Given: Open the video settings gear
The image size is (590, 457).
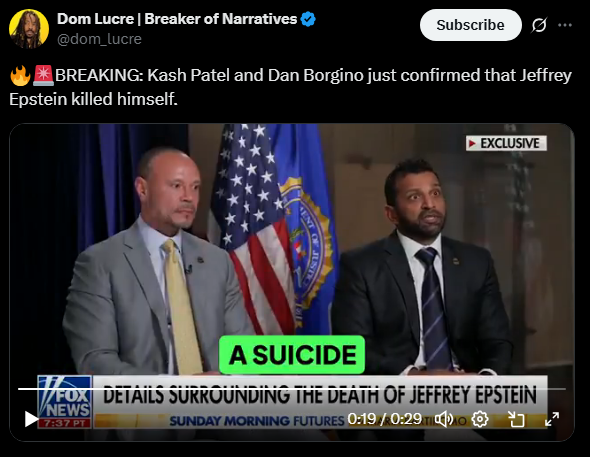Looking at the screenshot, I should pos(480,419).
